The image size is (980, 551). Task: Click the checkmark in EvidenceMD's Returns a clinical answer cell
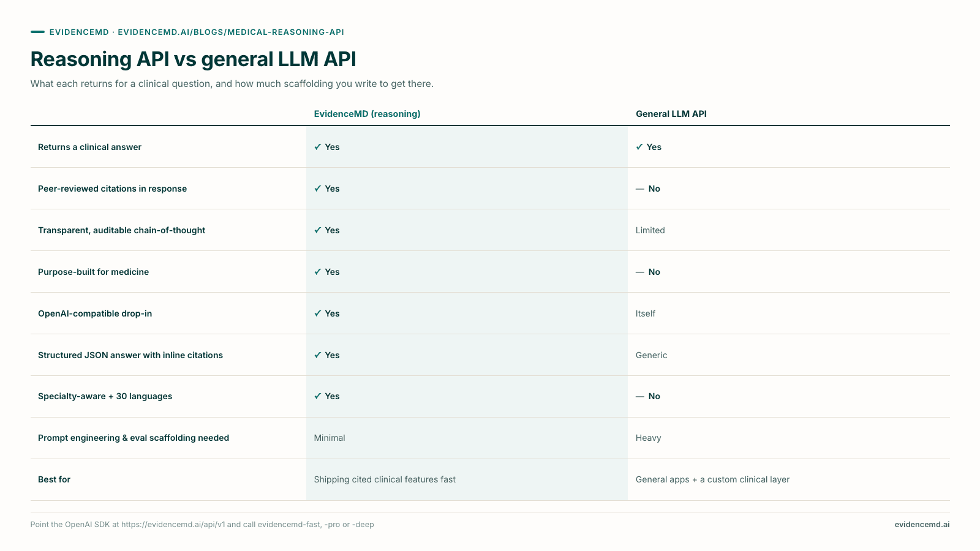(317, 147)
